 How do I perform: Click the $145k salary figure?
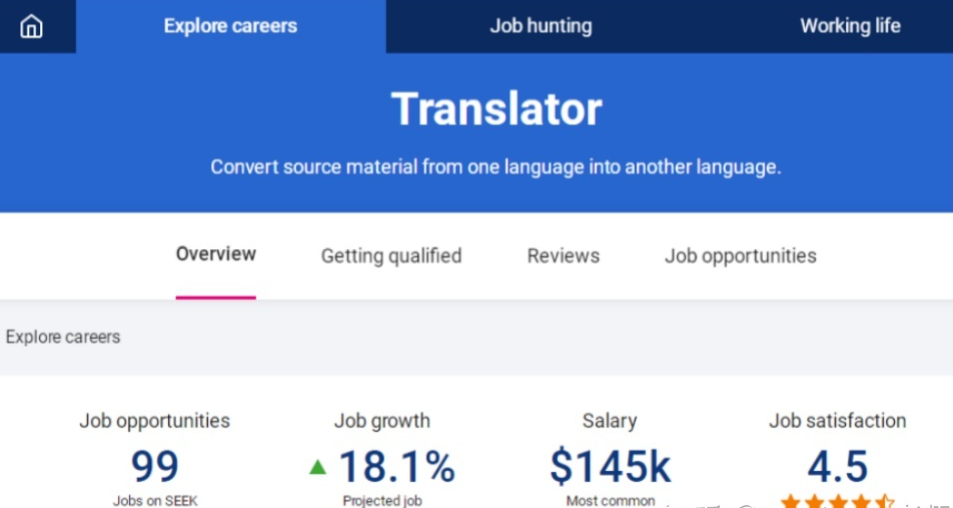point(610,466)
